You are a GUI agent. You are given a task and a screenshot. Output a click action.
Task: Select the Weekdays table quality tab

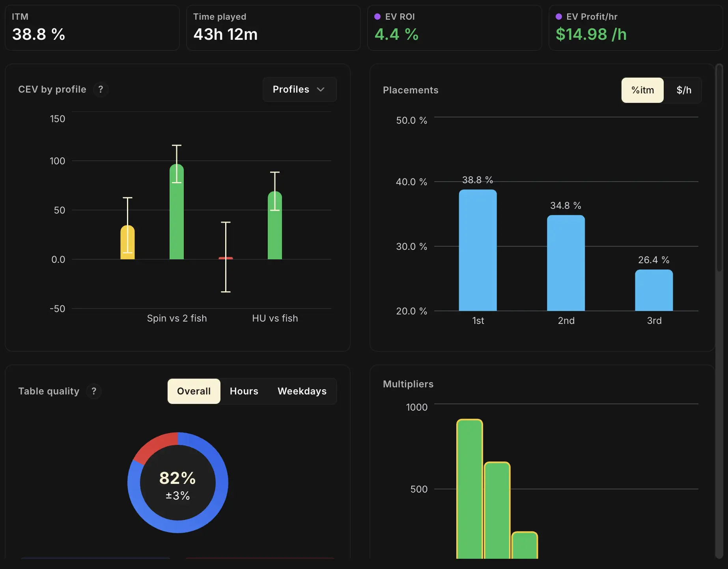pyautogui.click(x=302, y=391)
